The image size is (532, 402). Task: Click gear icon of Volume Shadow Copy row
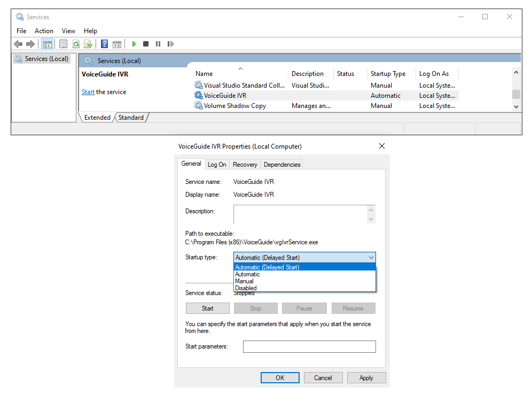coord(199,106)
